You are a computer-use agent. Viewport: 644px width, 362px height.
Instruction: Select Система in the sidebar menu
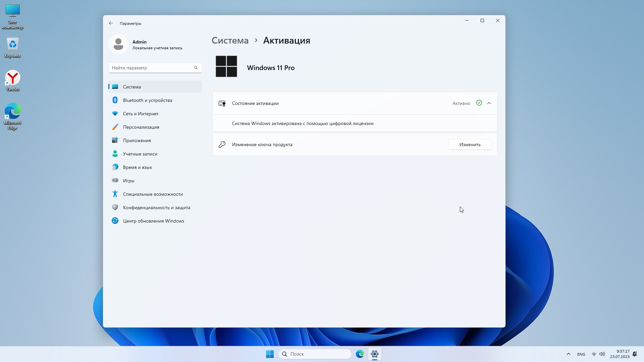[132, 87]
